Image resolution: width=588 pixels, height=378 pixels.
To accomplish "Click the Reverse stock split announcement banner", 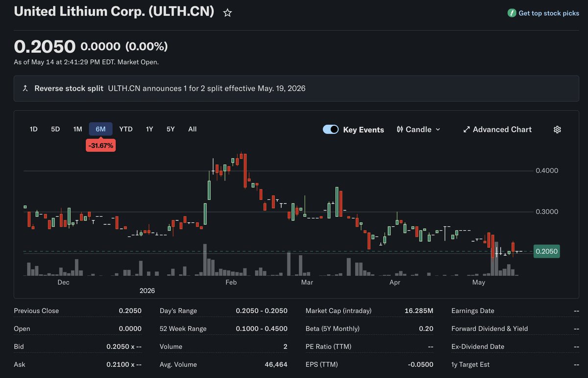I will tap(296, 89).
